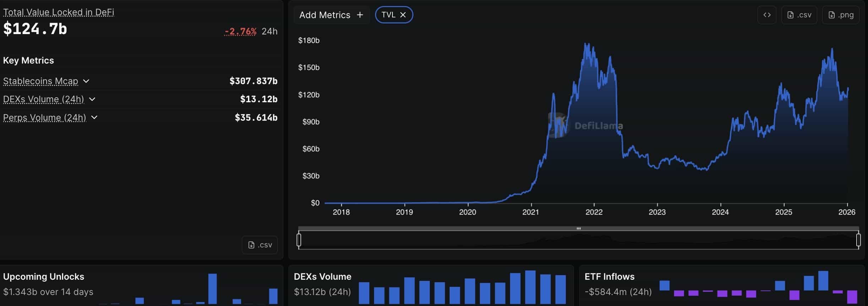Image resolution: width=868 pixels, height=306 pixels.
Task: Download chart as .csv file
Action: [x=799, y=15]
